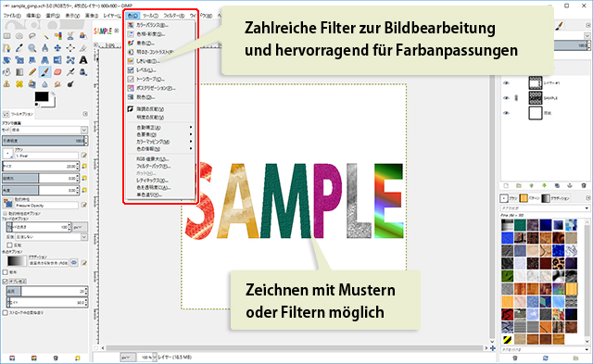Select the Alignment tool

(70, 48)
